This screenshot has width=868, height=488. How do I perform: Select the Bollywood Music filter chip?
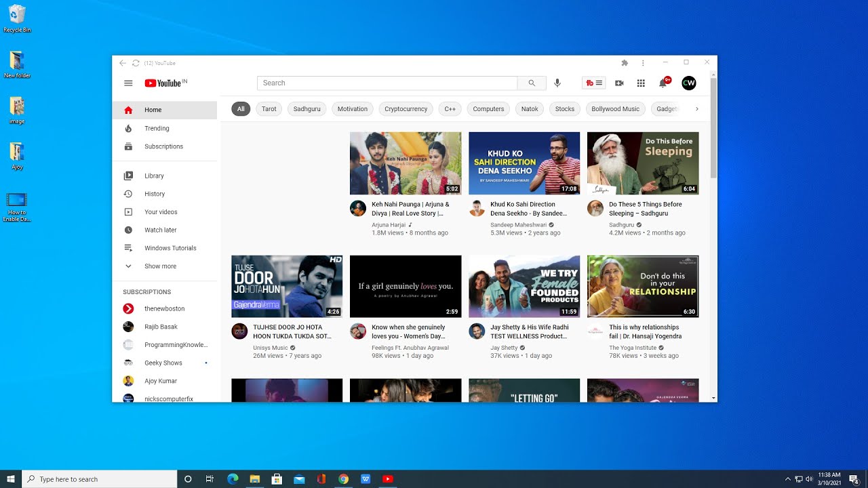pyautogui.click(x=616, y=109)
